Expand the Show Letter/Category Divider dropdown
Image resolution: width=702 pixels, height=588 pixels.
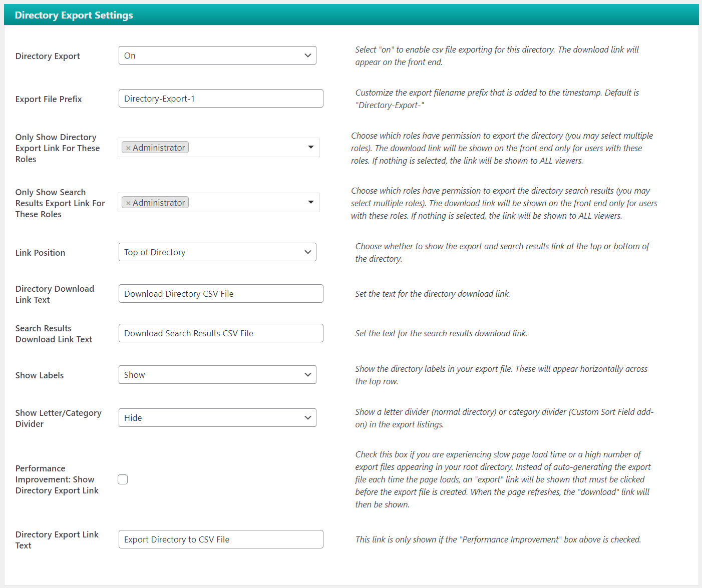(x=217, y=418)
